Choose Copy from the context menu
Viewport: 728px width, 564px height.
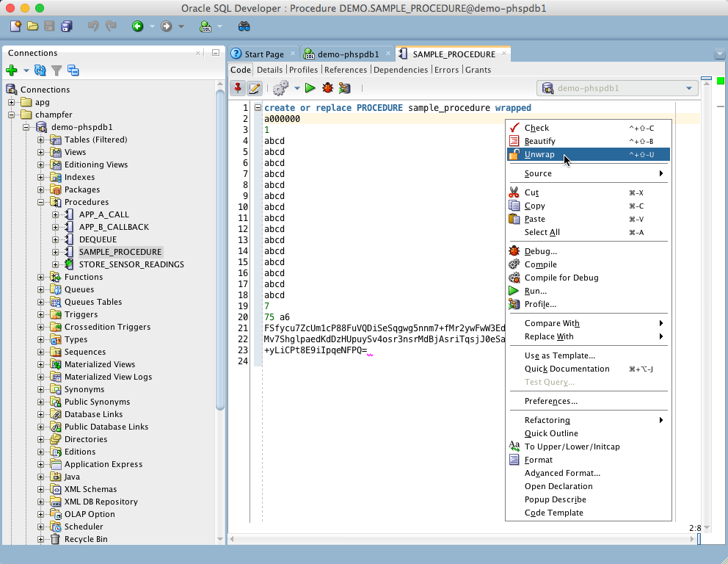point(589,206)
